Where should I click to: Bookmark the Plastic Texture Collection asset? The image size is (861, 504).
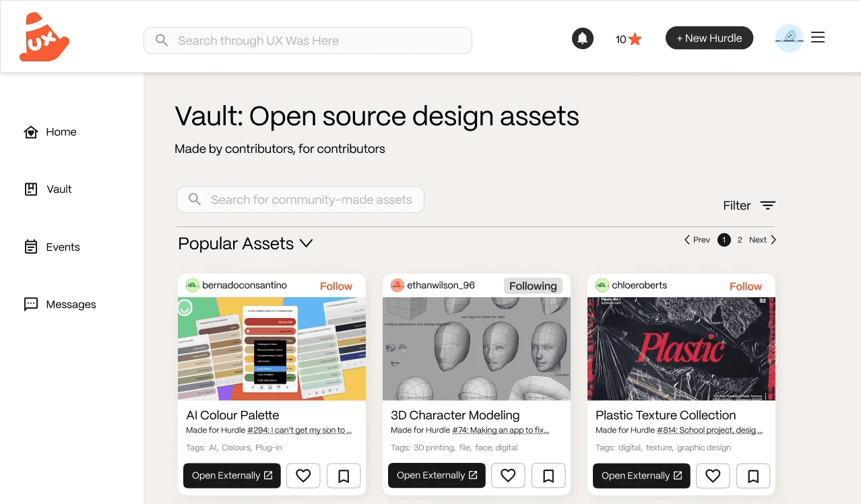click(x=753, y=476)
